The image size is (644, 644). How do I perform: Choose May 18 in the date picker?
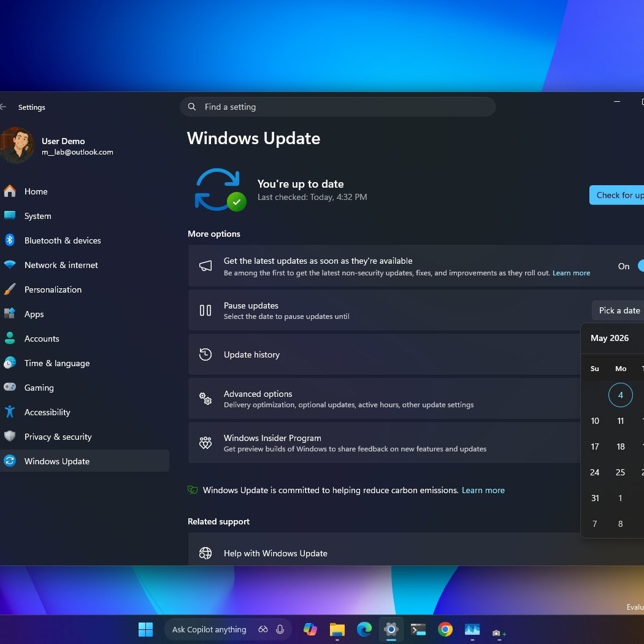click(x=620, y=447)
